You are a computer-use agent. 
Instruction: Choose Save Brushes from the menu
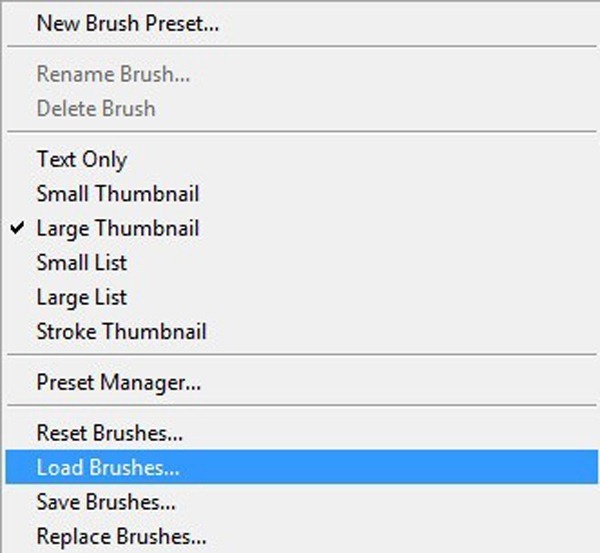click(106, 502)
